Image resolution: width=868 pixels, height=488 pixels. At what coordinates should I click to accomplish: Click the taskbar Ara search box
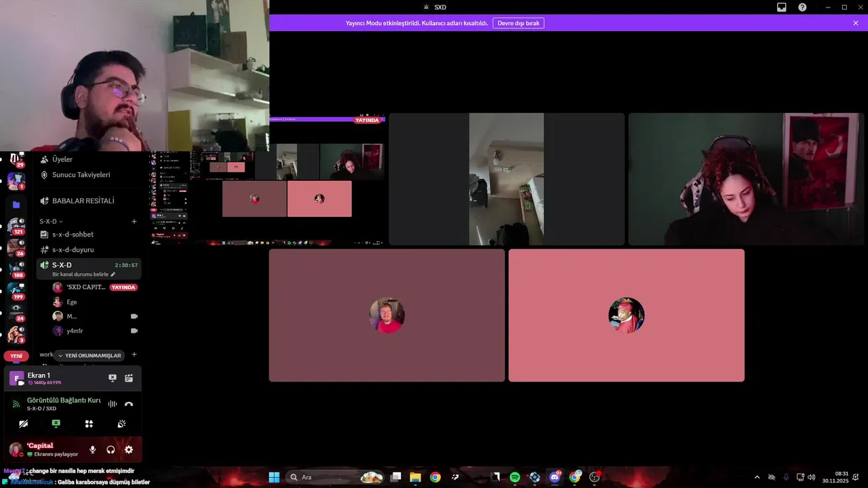tap(336, 477)
